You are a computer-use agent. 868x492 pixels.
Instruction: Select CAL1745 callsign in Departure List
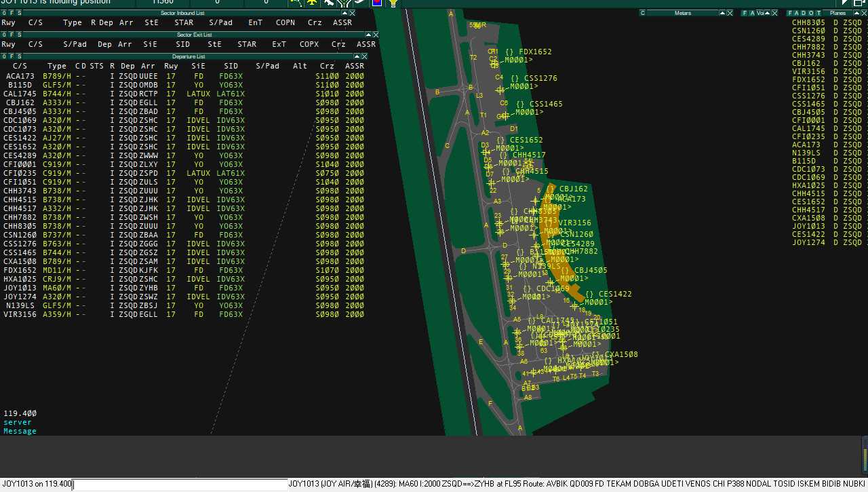coord(20,94)
